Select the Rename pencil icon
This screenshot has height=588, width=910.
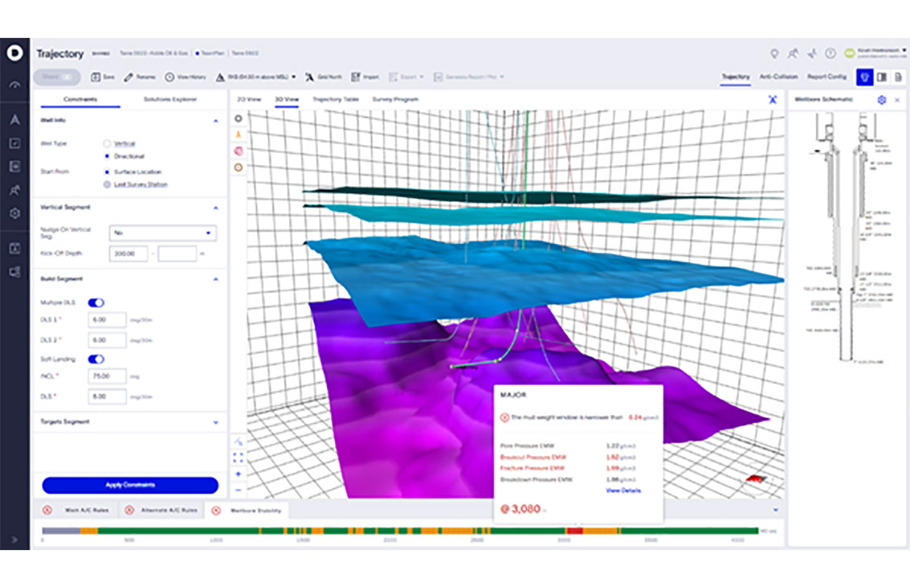130,77
